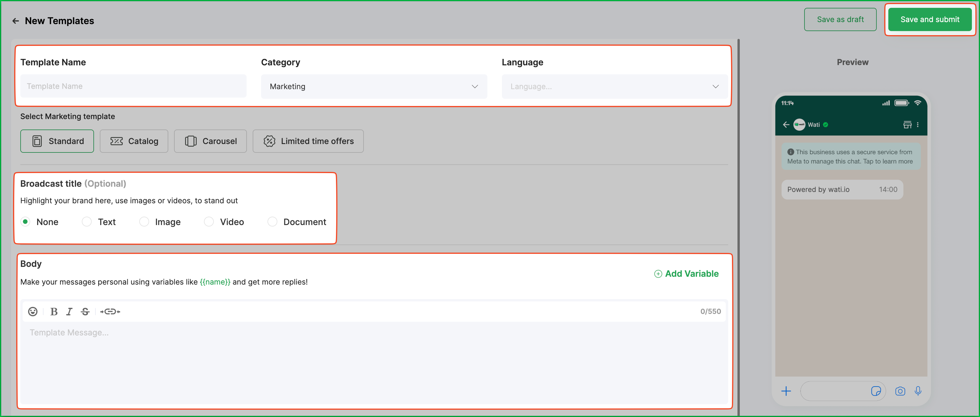This screenshot has width=980, height=417.
Task: Click the three-dot menu in preview header
Action: click(x=918, y=125)
